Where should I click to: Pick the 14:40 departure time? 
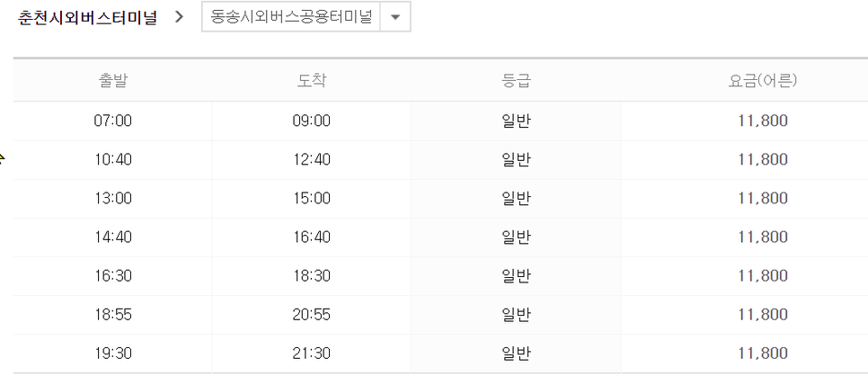pos(113,237)
